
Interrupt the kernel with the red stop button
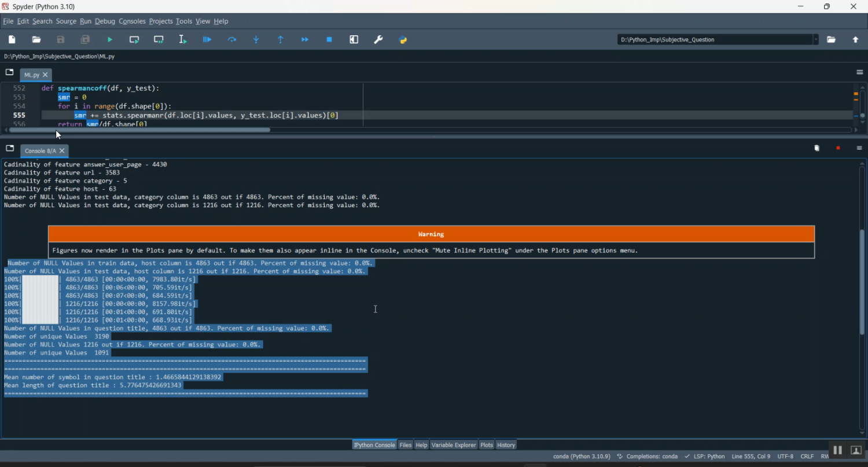(838, 149)
